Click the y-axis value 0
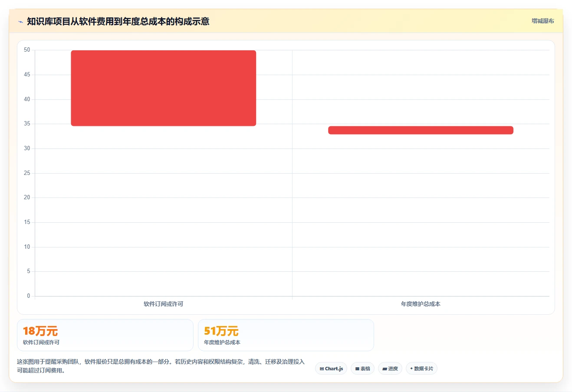This screenshot has height=392, width=572. click(x=29, y=296)
